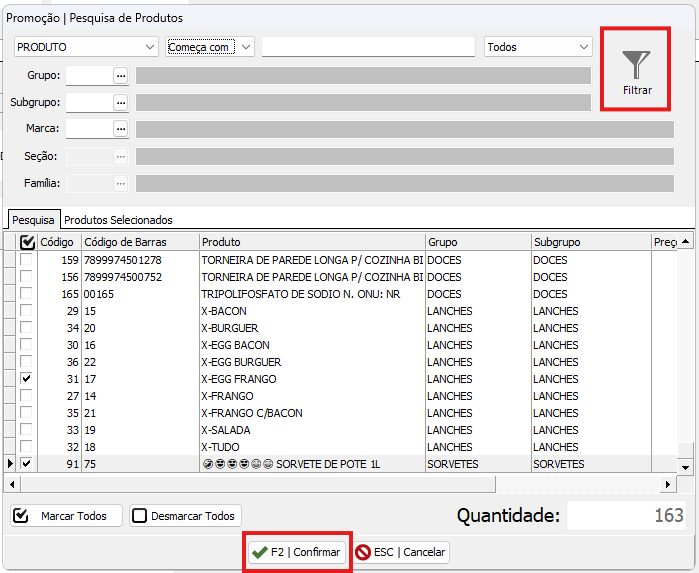
Task: Check the X-BACON row checkbox
Action: (x=27, y=311)
